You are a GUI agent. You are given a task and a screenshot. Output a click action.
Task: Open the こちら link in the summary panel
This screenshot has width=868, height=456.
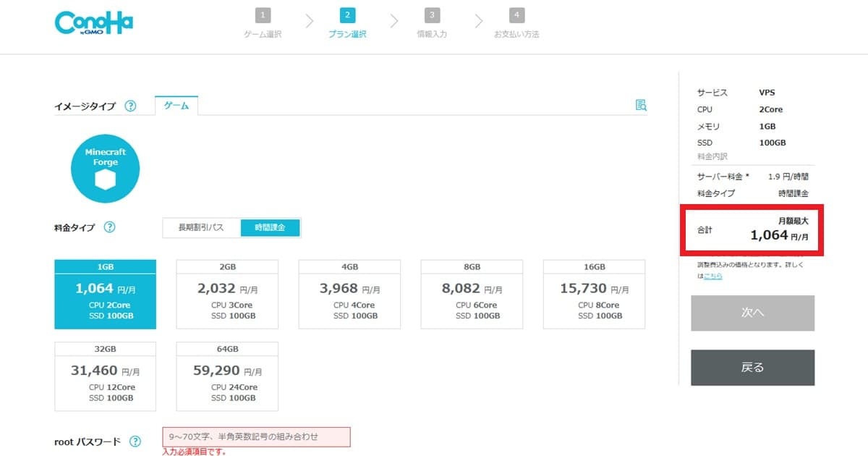click(x=713, y=276)
